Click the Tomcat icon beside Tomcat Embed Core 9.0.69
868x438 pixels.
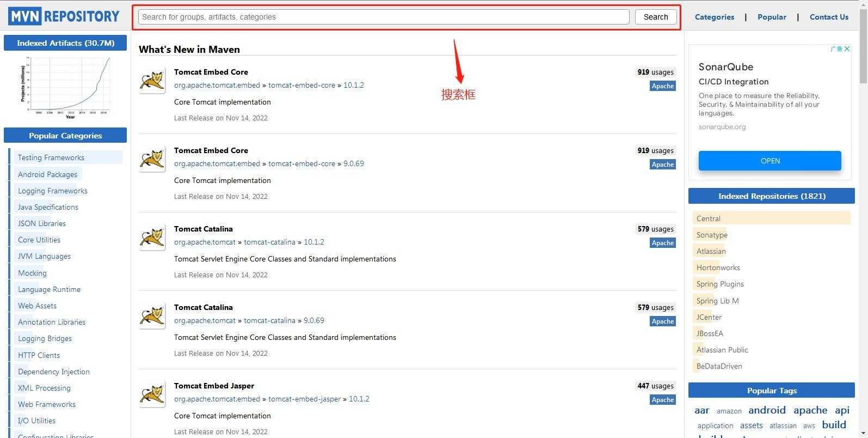[x=152, y=160]
